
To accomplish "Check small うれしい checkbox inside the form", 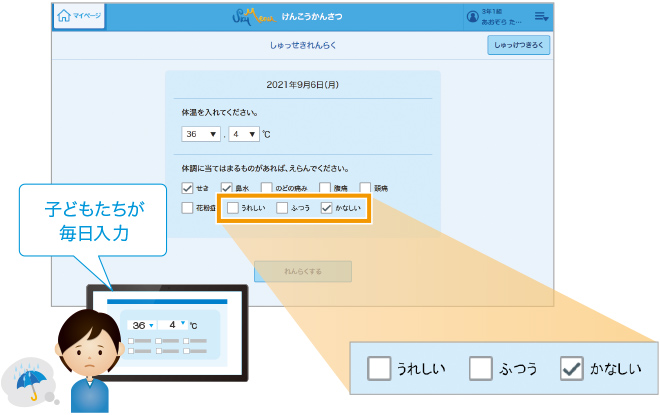I will (x=233, y=208).
